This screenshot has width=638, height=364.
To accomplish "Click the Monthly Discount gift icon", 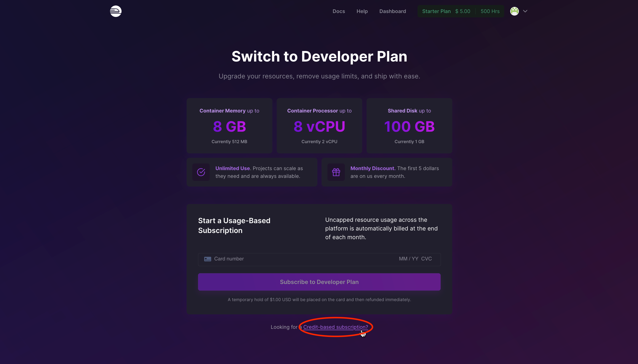I will point(336,172).
